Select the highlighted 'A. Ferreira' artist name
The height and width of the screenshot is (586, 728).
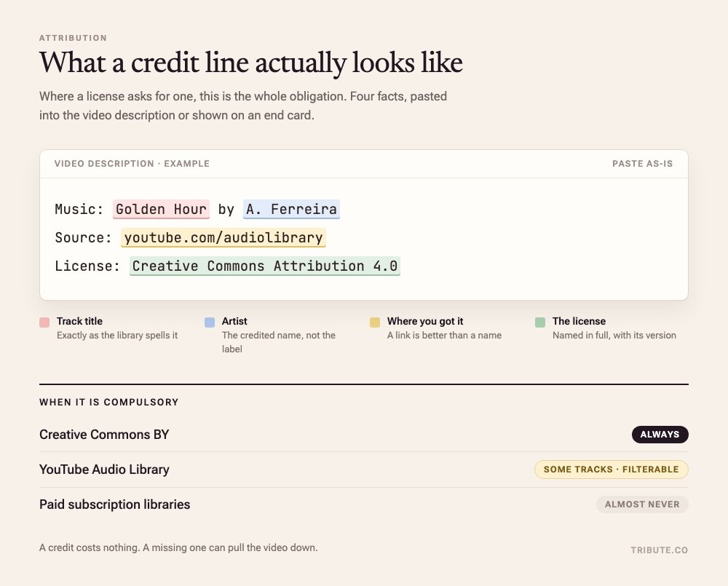(292, 210)
